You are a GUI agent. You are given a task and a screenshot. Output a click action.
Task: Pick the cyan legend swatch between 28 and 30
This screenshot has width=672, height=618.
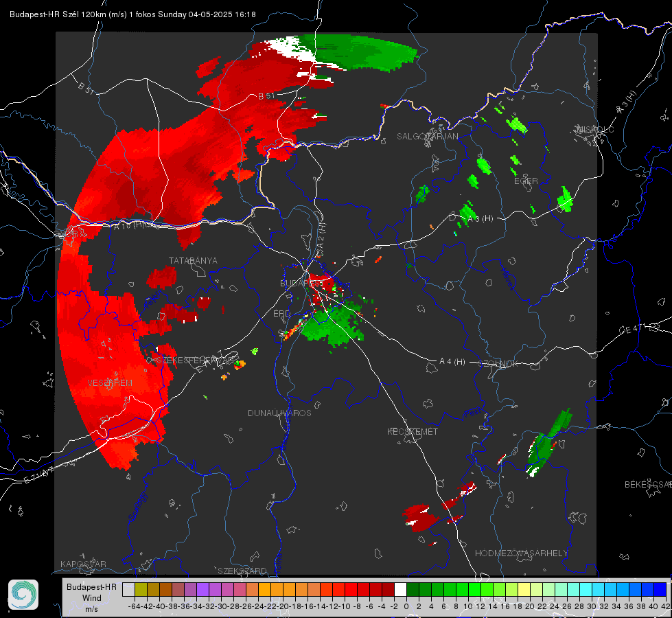coord(586,589)
